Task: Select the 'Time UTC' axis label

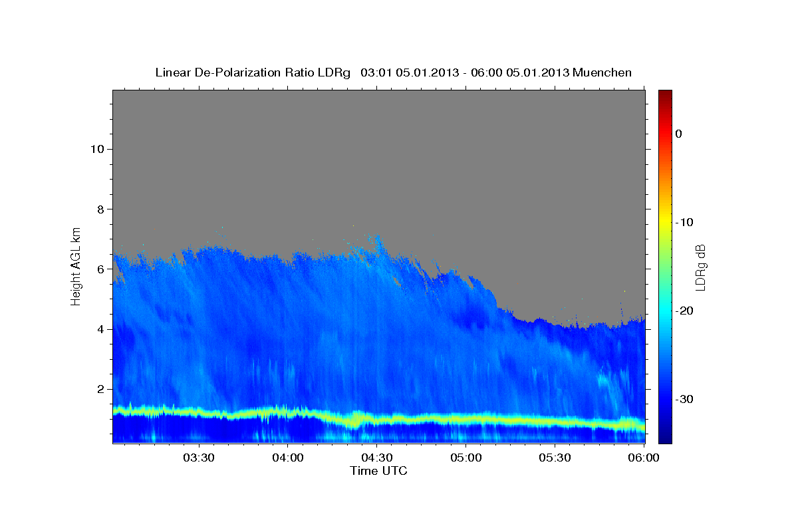Action: [x=378, y=471]
